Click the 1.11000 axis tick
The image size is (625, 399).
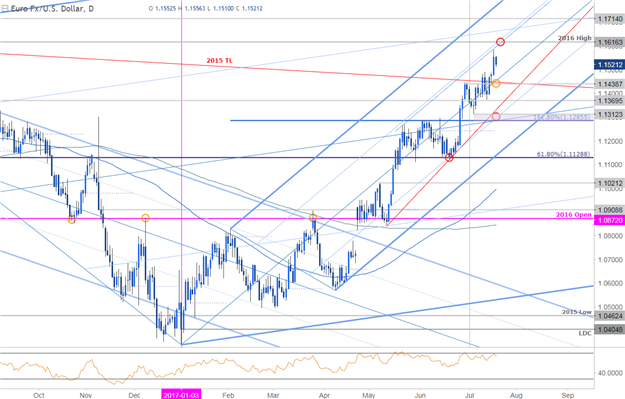click(x=609, y=164)
